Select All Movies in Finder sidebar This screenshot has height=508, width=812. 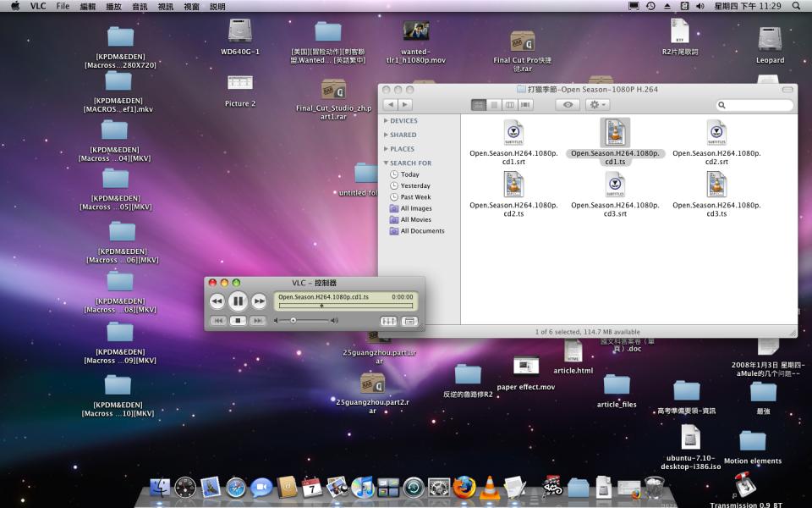[x=415, y=219]
